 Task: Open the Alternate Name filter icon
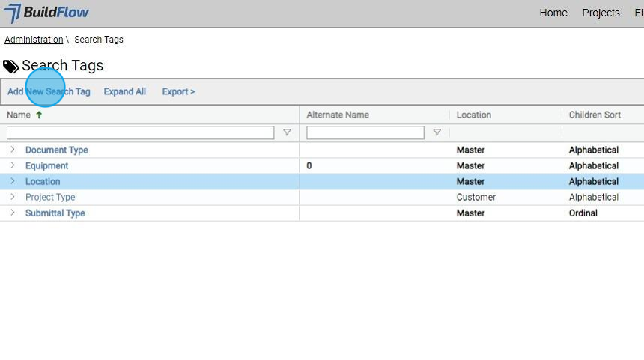pyautogui.click(x=437, y=132)
